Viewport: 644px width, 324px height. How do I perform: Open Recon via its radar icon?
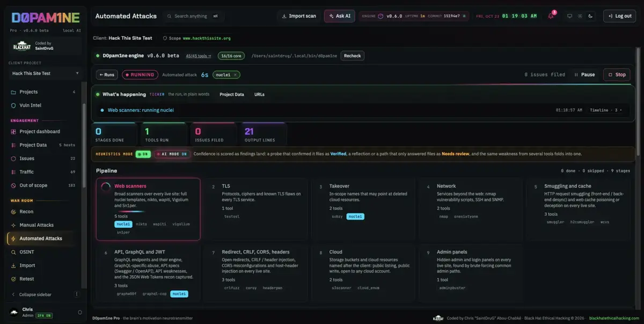tap(14, 212)
